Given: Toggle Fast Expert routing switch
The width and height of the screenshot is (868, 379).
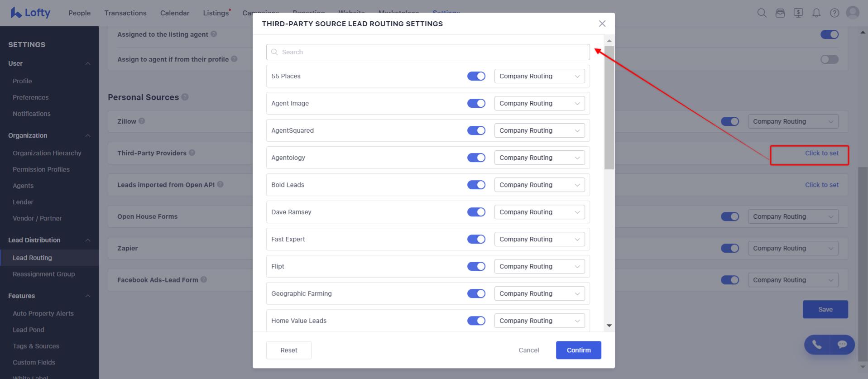Looking at the screenshot, I should tap(476, 239).
